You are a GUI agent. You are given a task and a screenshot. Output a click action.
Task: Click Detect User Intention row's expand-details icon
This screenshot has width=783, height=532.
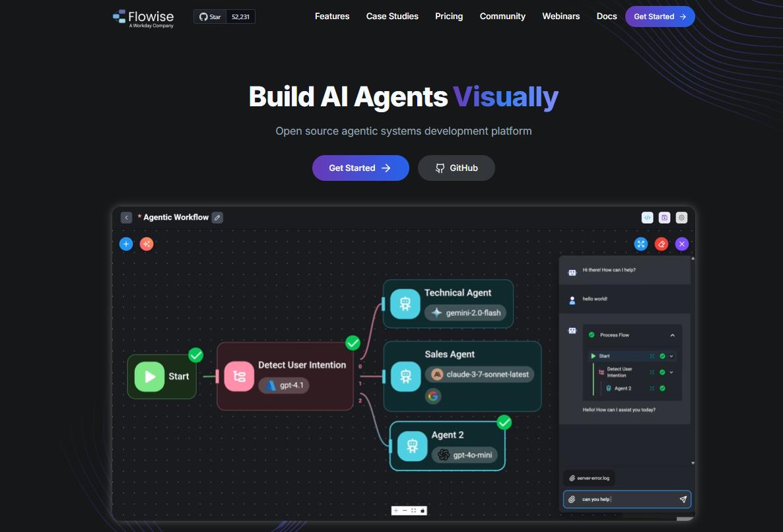652,372
